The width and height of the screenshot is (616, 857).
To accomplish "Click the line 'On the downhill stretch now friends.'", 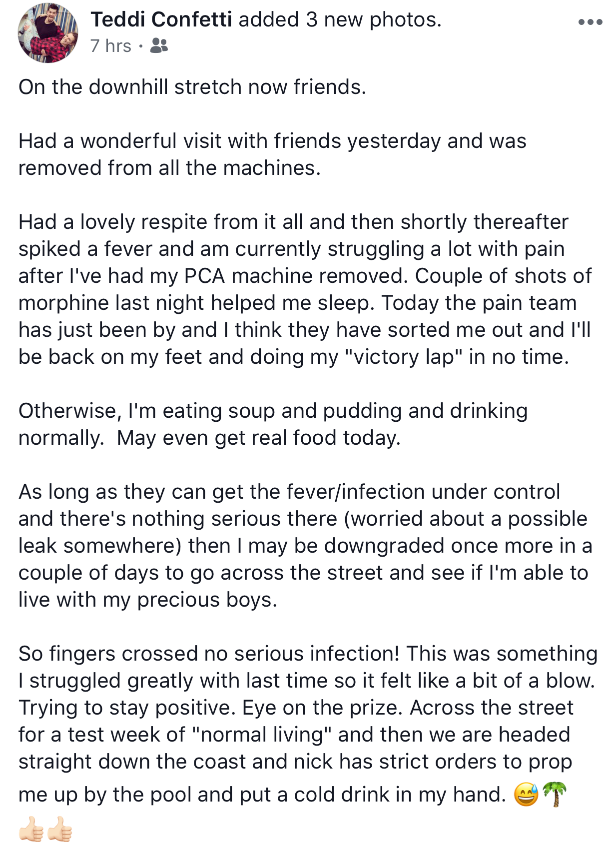I will 192,87.
